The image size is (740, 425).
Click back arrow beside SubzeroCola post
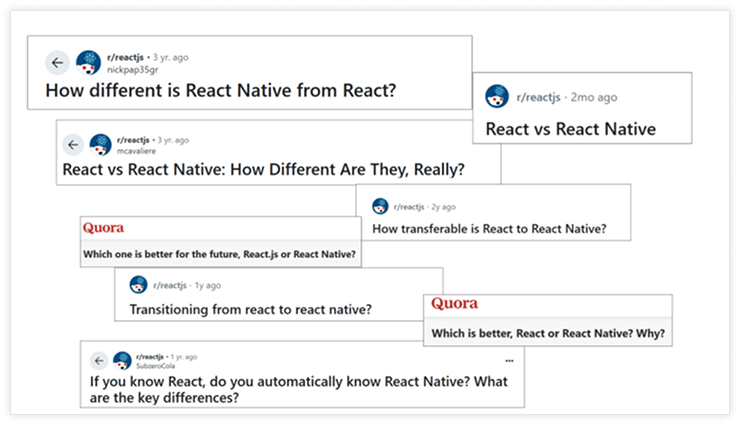coord(99,361)
